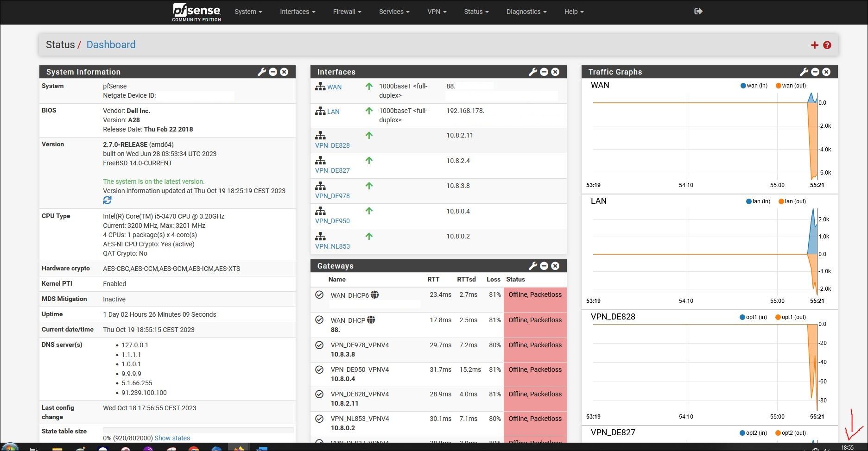The image size is (868, 451).
Task: Click the green up arrow for VPN_DE978
Action: coord(369,186)
